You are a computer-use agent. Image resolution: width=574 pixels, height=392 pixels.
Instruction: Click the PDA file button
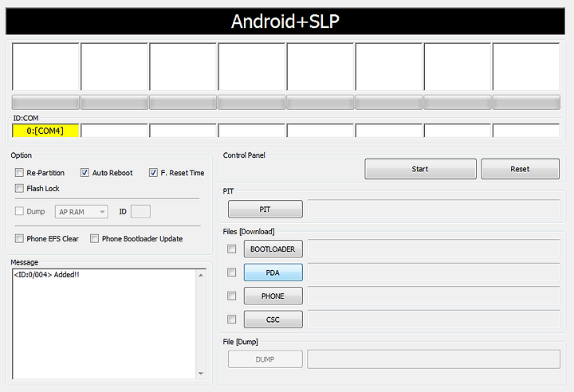click(x=273, y=272)
